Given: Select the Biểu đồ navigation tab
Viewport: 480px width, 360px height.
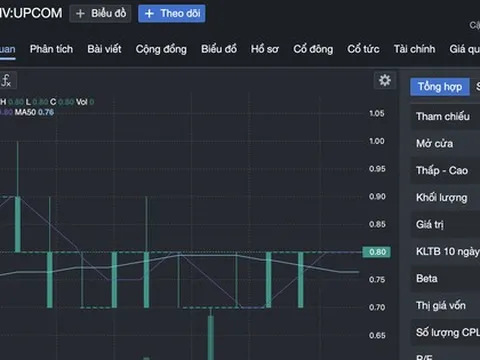Looking at the screenshot, I should (219, 49).
